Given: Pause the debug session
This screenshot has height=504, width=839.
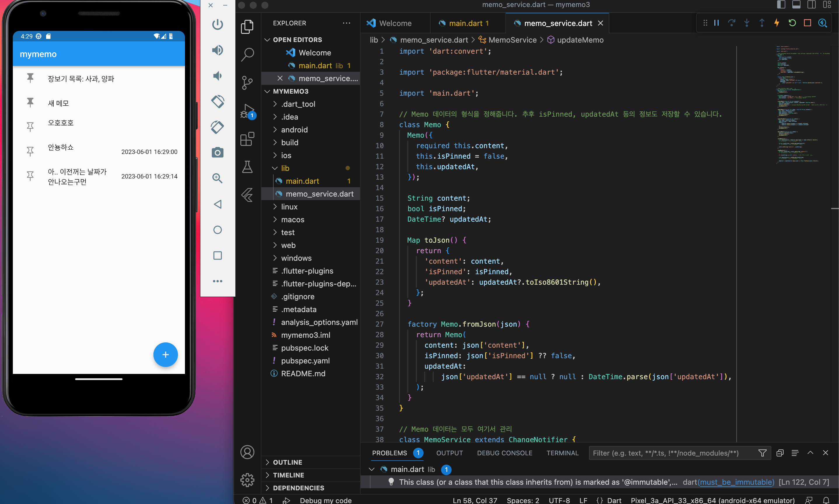Looking at the screenshot, I should coord(716,23).
